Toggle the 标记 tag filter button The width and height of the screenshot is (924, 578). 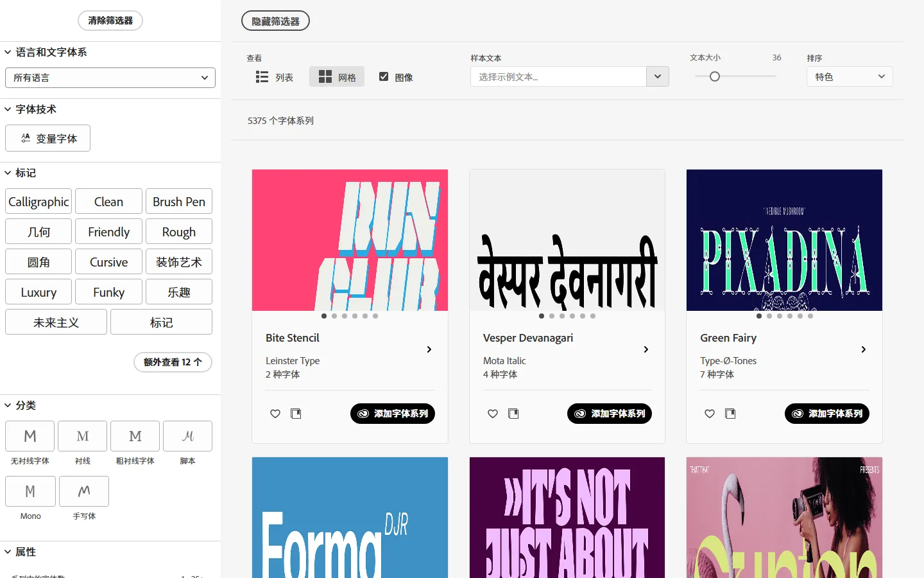(161, 322)
